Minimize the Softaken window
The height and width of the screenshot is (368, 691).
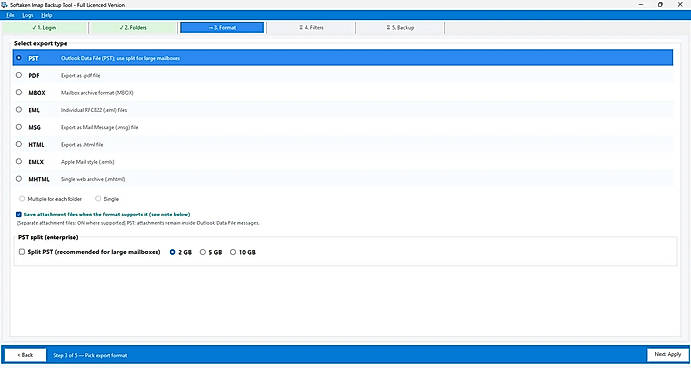point(641,5)
